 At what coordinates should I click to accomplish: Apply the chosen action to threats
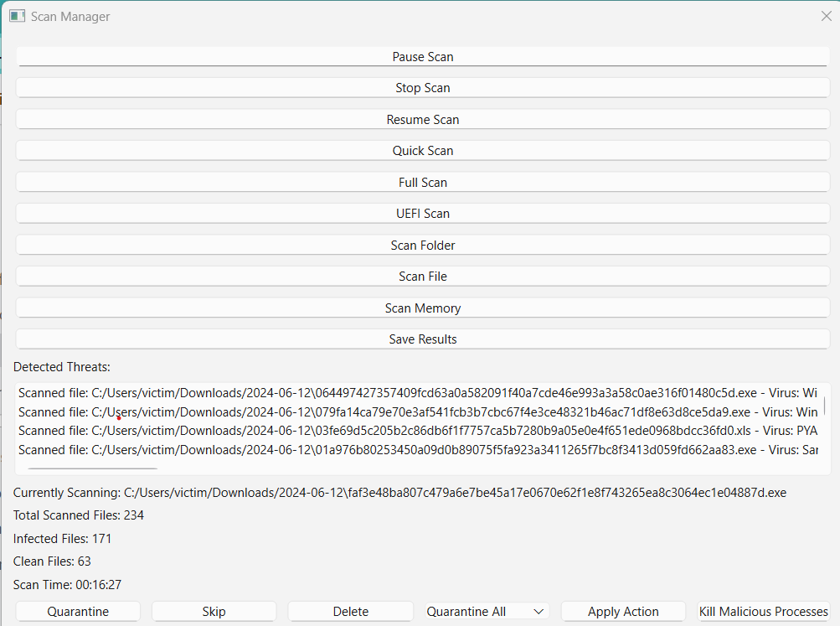622,611
